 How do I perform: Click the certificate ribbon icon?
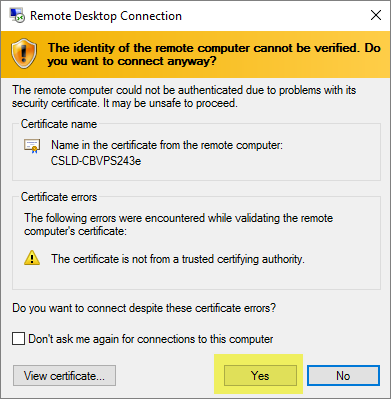[32, 146]
